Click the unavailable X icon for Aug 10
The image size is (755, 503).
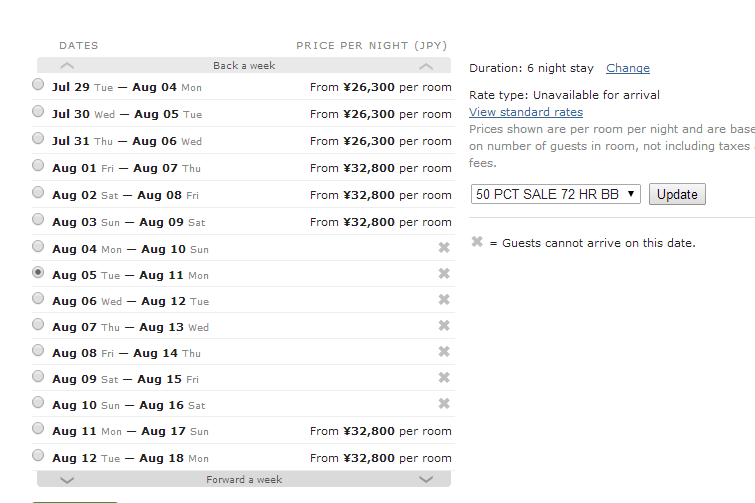coord(444,404)
